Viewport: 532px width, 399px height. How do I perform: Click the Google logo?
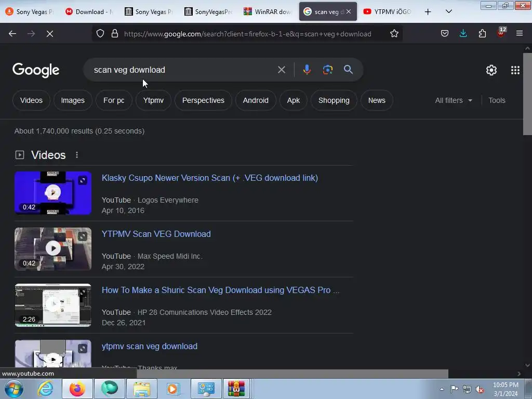click(x=36, y=70)
